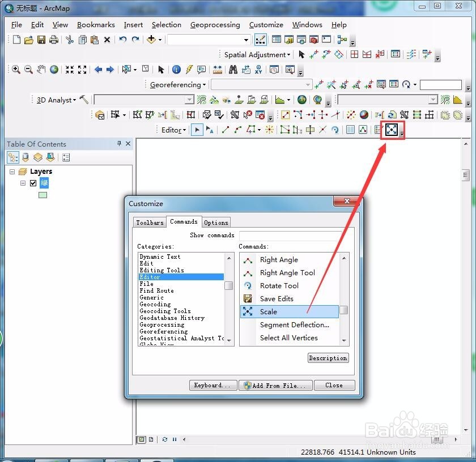Toggle visibility checkbox of 绿 layer
Screen dimensions: 476x462
click(33, 183)
